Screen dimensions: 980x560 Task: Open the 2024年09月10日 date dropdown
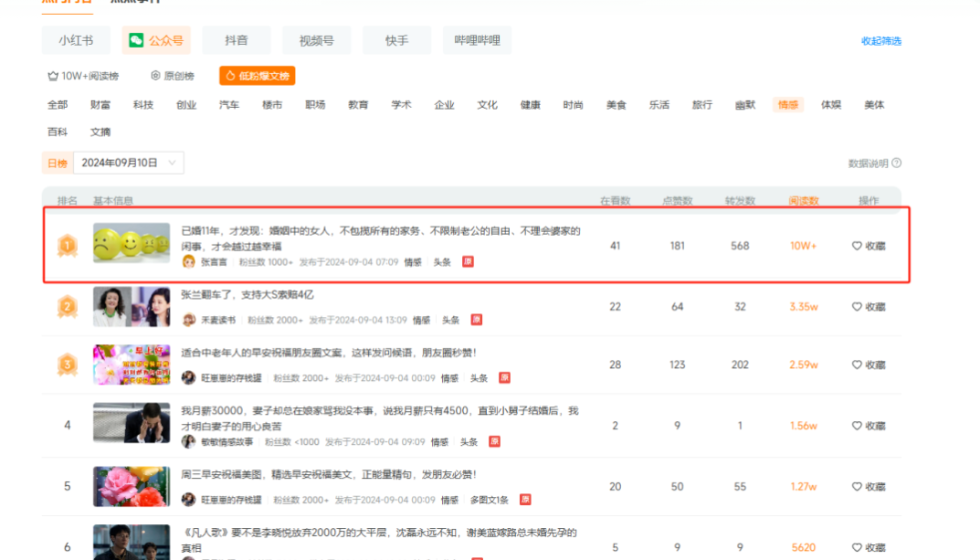click(129, 164)
